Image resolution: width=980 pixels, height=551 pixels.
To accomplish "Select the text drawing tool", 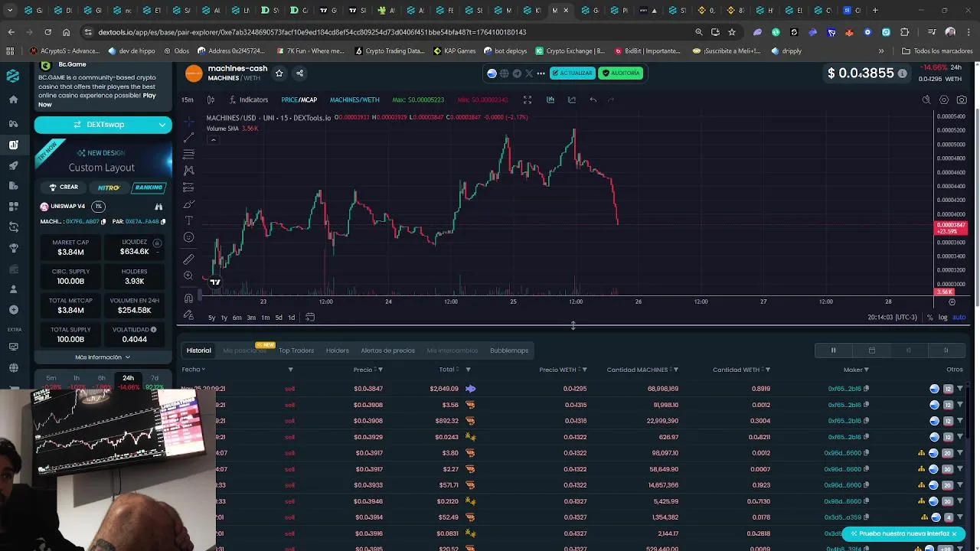I will click(189, 220).
